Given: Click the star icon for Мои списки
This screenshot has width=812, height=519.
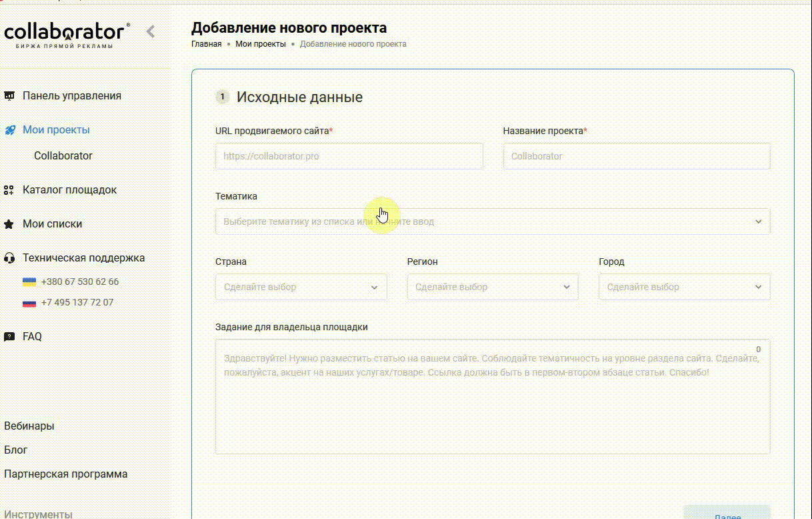Looking at the screenshot, I should [9, 223].
